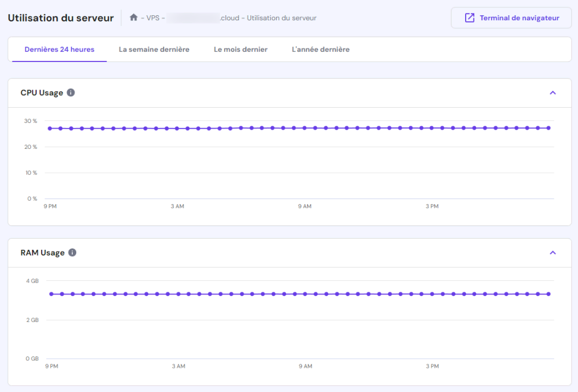Image resolution: width=578 pixels, height=392 pixels.
Task: Click the last data point on the RAM chart
Action: [x=548, y=294]
